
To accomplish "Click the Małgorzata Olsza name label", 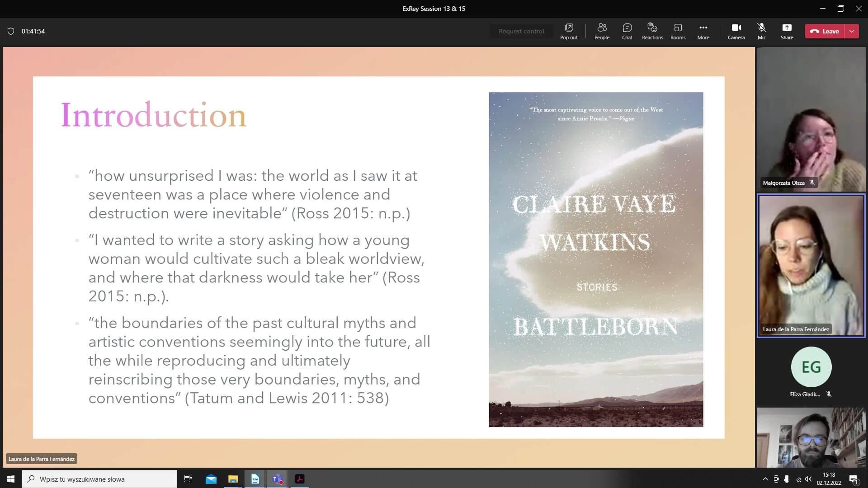I will pyautogui.click(x=783, y=183).
